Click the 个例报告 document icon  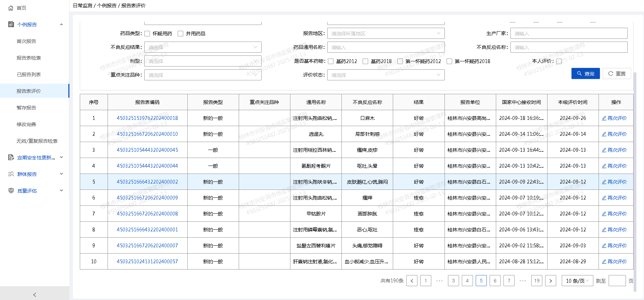pos(11,24)
